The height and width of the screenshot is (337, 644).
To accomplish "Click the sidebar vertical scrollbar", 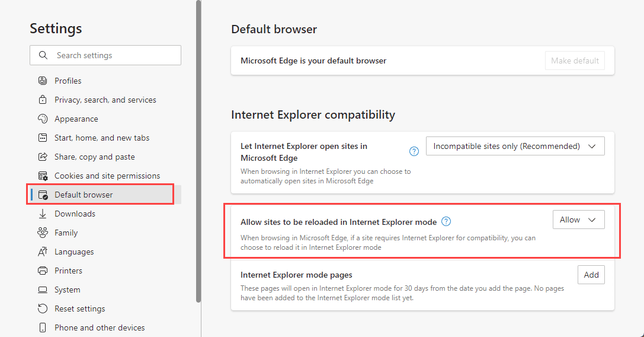I will tap(198, 151).
